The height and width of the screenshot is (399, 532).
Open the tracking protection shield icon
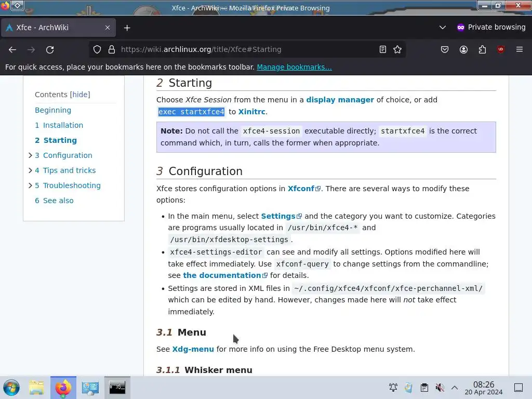click(97, 49)
